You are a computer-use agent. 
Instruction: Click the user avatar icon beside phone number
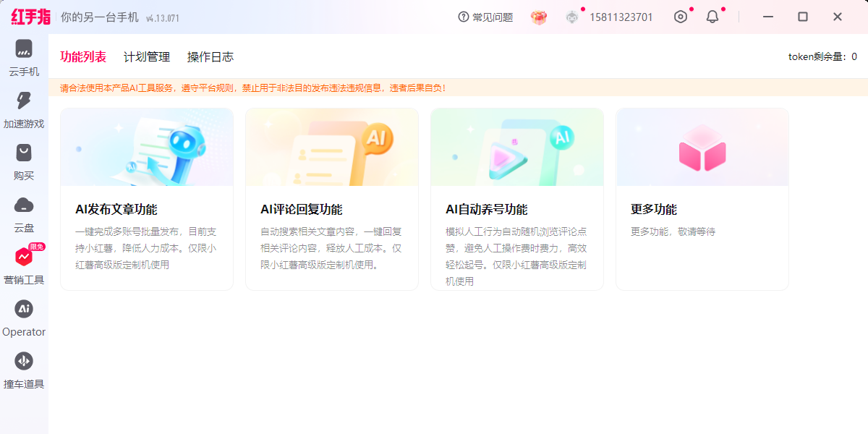(572, 17)
